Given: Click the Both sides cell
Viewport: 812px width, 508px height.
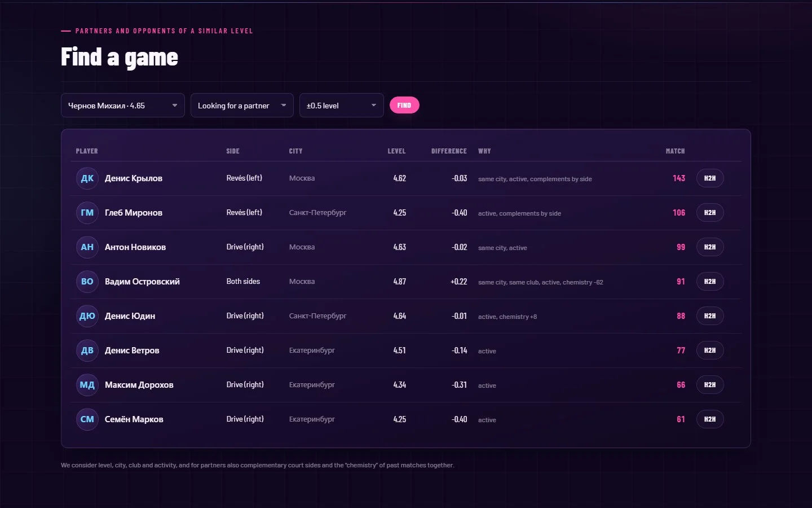Looking at the screenshot, I should tap(243, 281).
